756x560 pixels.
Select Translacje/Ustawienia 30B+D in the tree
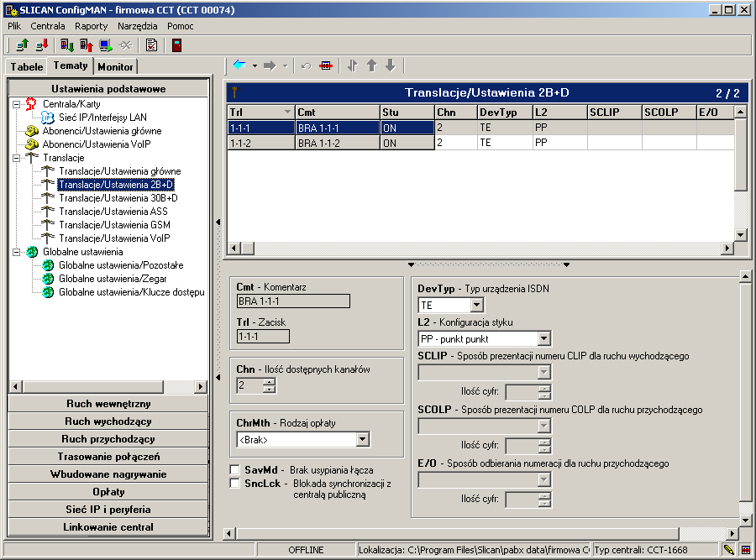(118, 198)
